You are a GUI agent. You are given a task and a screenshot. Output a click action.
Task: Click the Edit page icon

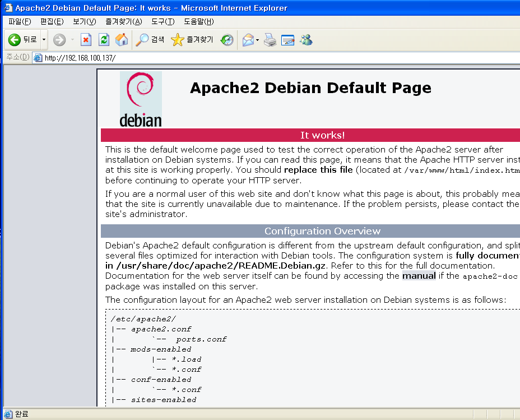click(x=287, y=40)
